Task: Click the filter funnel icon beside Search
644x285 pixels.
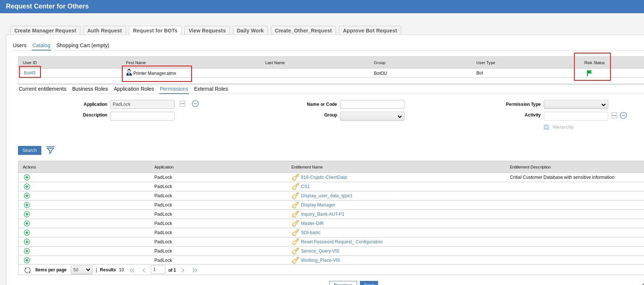Action: coord(50,150)
